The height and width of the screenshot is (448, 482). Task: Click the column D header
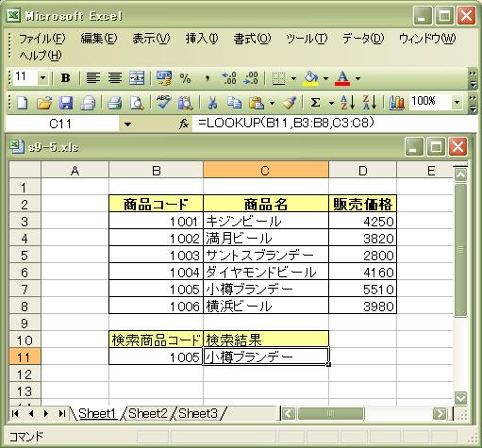[362, 171]
